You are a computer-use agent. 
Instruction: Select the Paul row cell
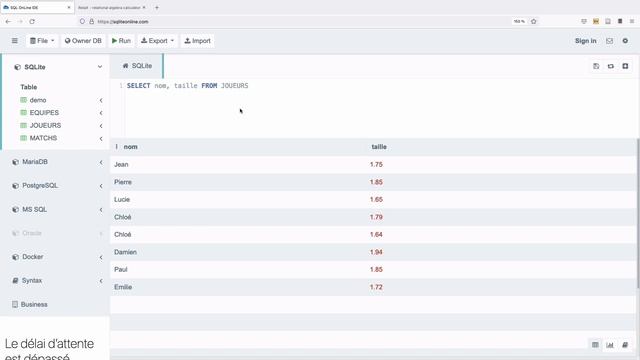[121, 270]
